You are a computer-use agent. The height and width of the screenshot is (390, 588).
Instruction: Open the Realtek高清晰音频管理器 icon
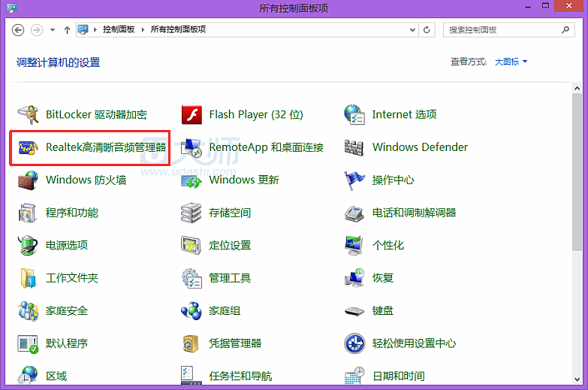tap(28, 148)
